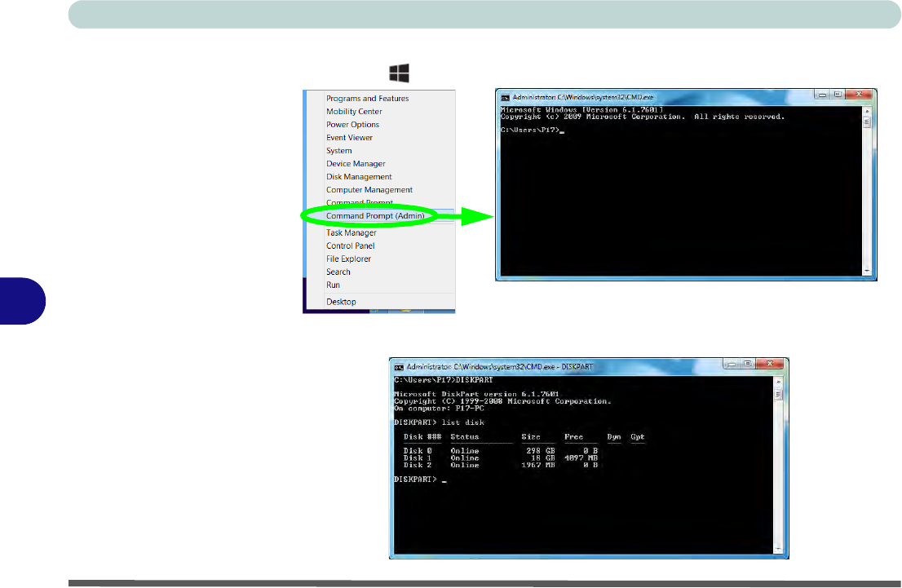Click scroll up arrow in upper CMD window

[867, 110]
